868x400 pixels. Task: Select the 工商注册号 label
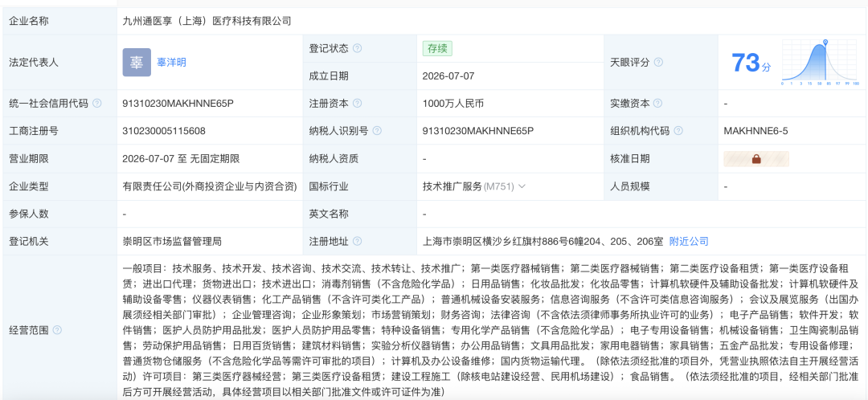point(34,131)
